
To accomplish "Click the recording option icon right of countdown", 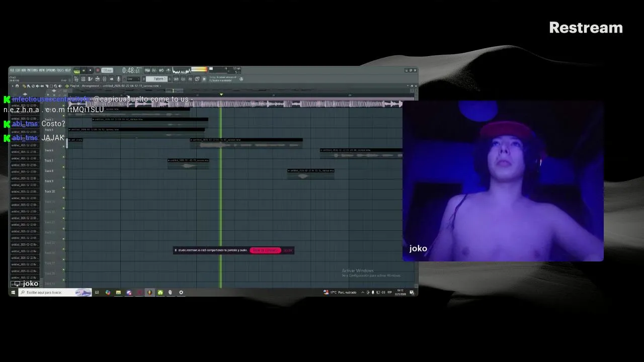I will pyautogui.click(x=162, y=70).
